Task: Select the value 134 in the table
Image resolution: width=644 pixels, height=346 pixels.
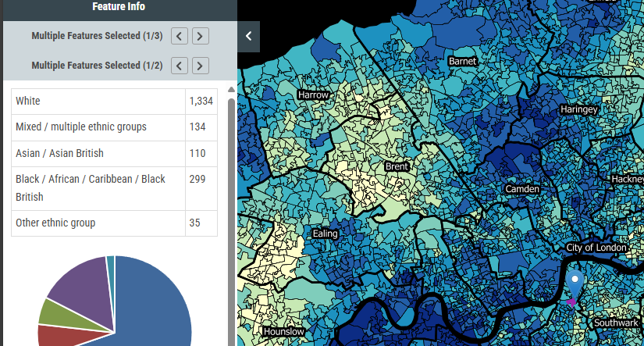Action: point(197,127)
